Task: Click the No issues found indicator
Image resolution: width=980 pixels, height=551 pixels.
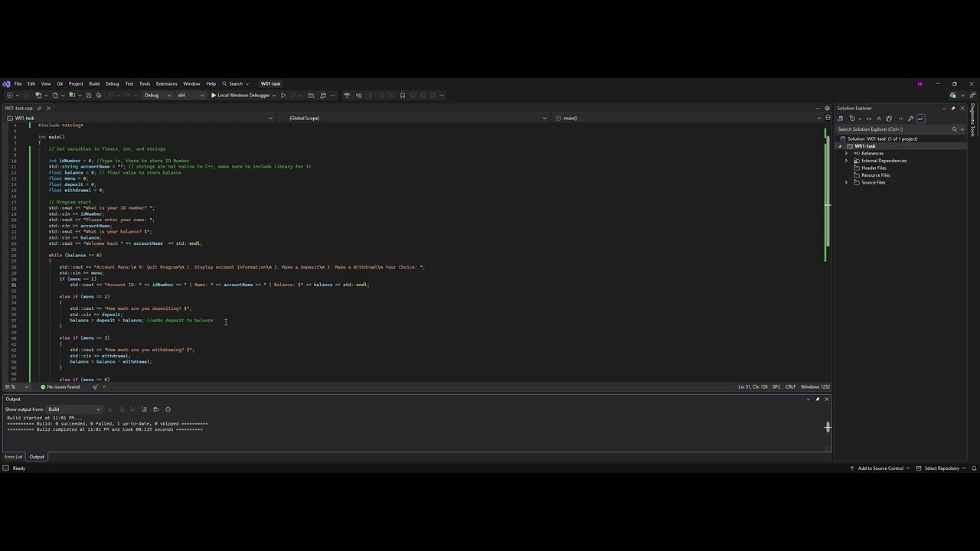Action: (60, 386)
